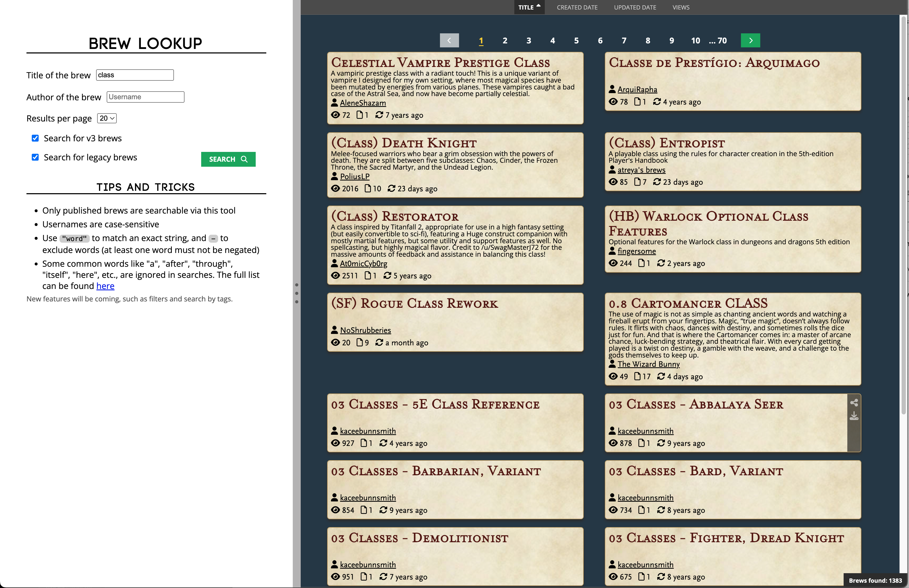
Task: Sort results by Views
Action: [681, 7]
